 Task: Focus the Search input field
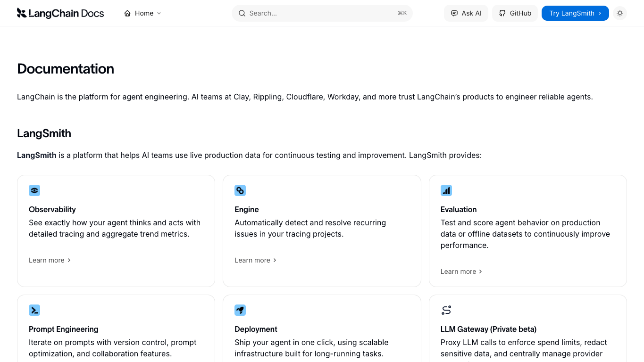click(322, 13)
